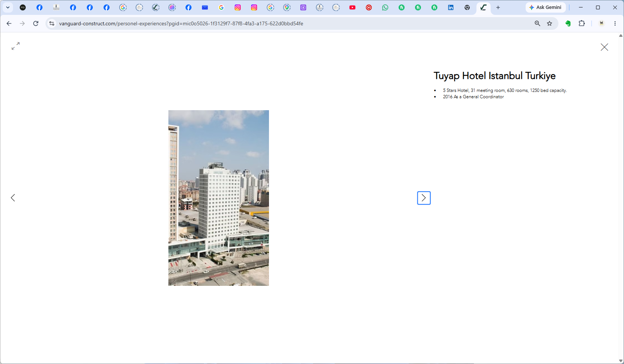The image size is (624, 364).
Task: Click the Tuyap Hotel building photo
Action: click(219, 198)
